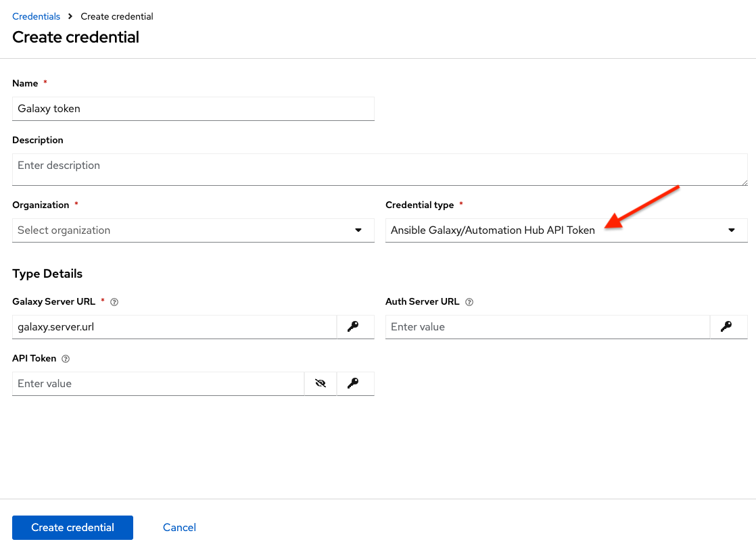Click inside the Name field
Image resolution: width=756 pixels, height=550 pixels.
click(193, 109)
